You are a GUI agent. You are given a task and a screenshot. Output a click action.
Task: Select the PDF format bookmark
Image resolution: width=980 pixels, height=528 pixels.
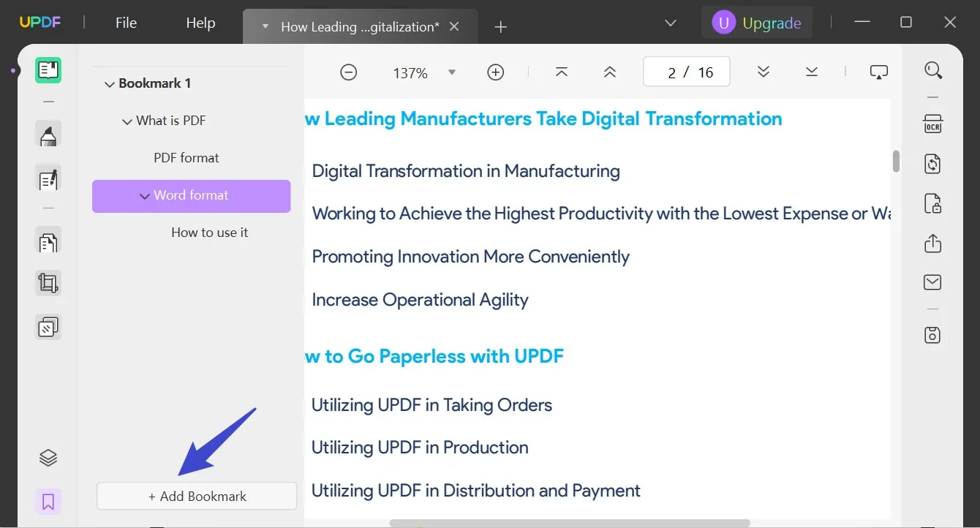[x=186, y=158]
